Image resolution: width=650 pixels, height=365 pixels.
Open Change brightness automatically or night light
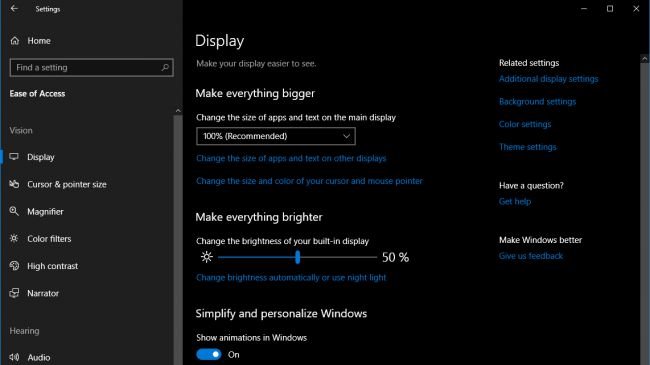tap(291, 277)
